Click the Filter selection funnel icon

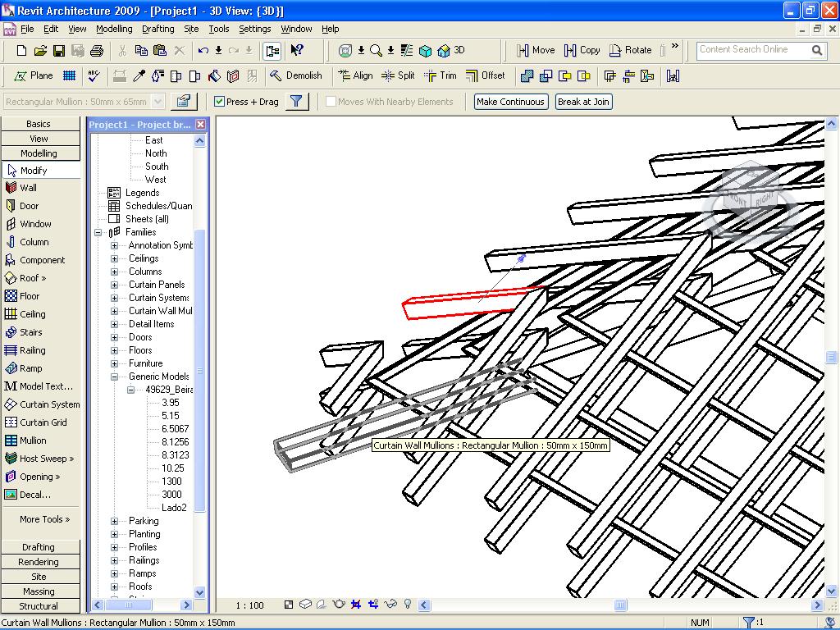297,102
